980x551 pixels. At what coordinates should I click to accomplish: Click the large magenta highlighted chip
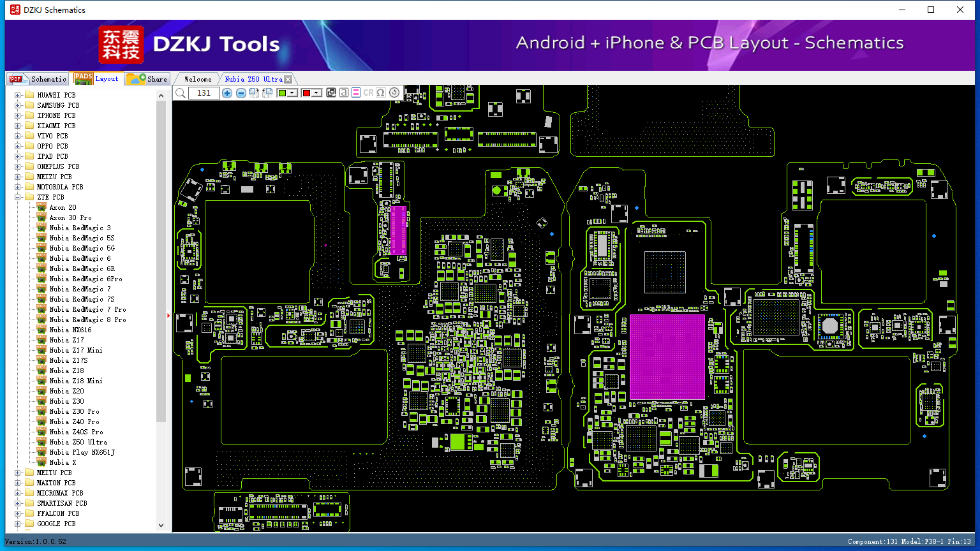pos(667,356)
